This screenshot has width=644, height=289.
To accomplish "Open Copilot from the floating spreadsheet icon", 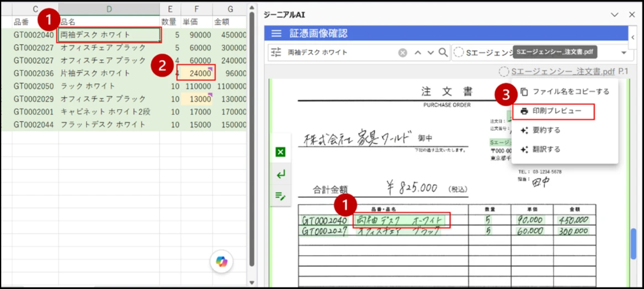I will point(222,261).
